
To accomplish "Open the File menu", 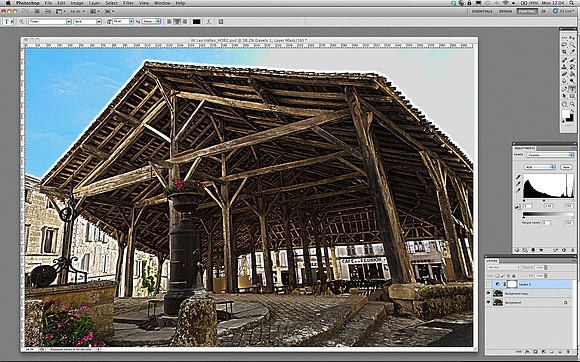I will [48, 3].
